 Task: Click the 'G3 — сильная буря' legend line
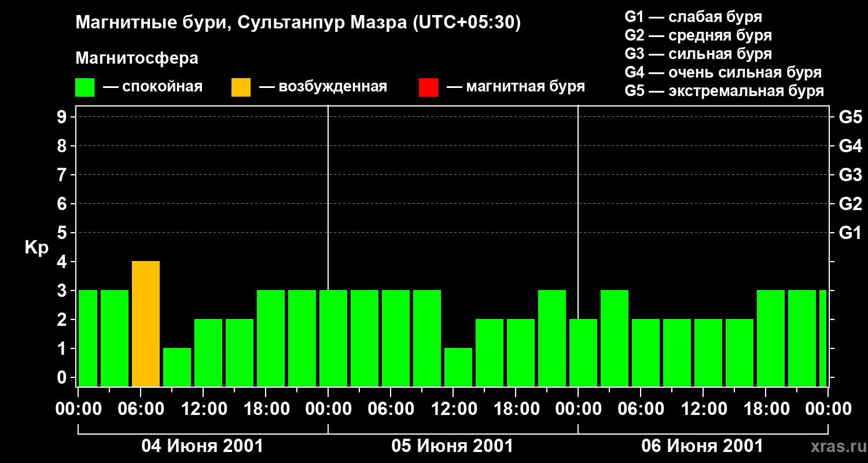click(698, 54)
